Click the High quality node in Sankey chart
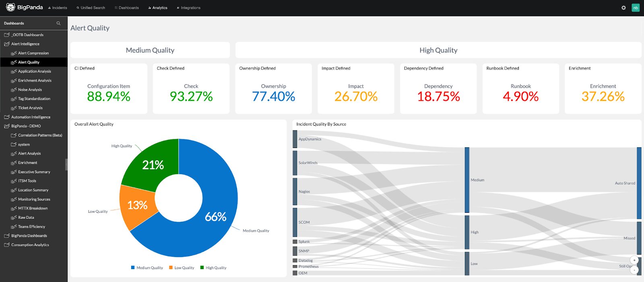Image resolution: width=644 pixels, height=282 pixels. pos(467,233)
